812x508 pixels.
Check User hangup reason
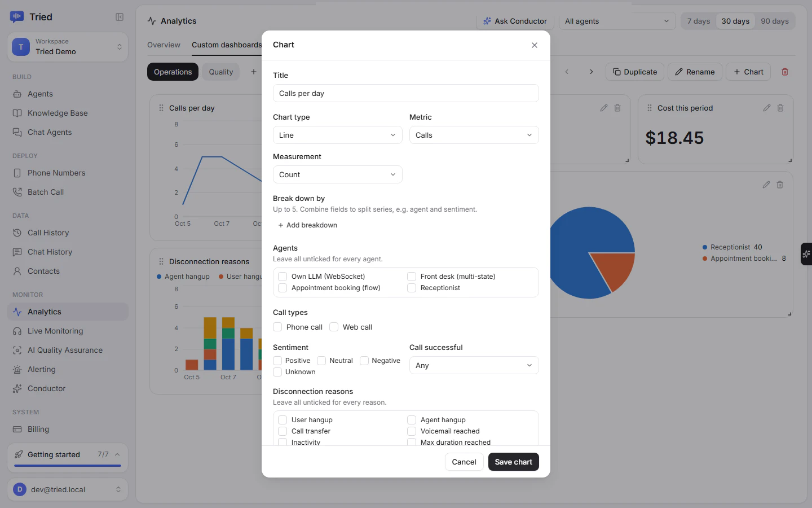[x=283, y=420]
